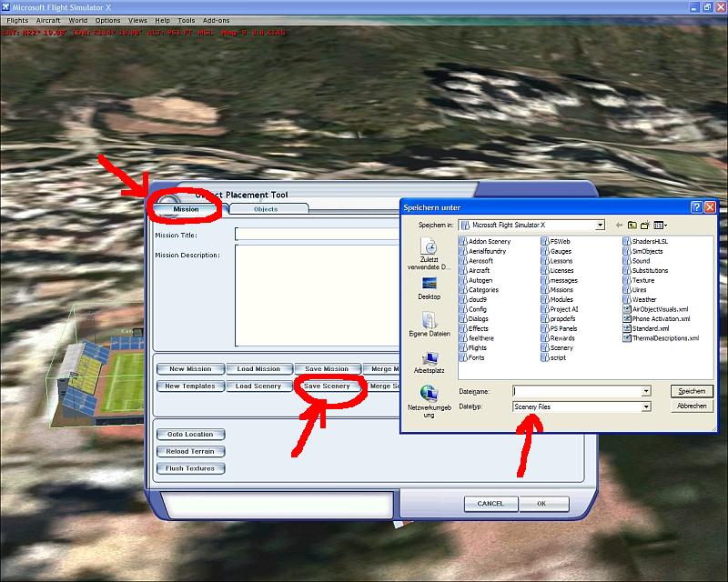Click the Load Scenery button
Image resolution: width=728 pixels, height=582 pixels.
(258, 386)
